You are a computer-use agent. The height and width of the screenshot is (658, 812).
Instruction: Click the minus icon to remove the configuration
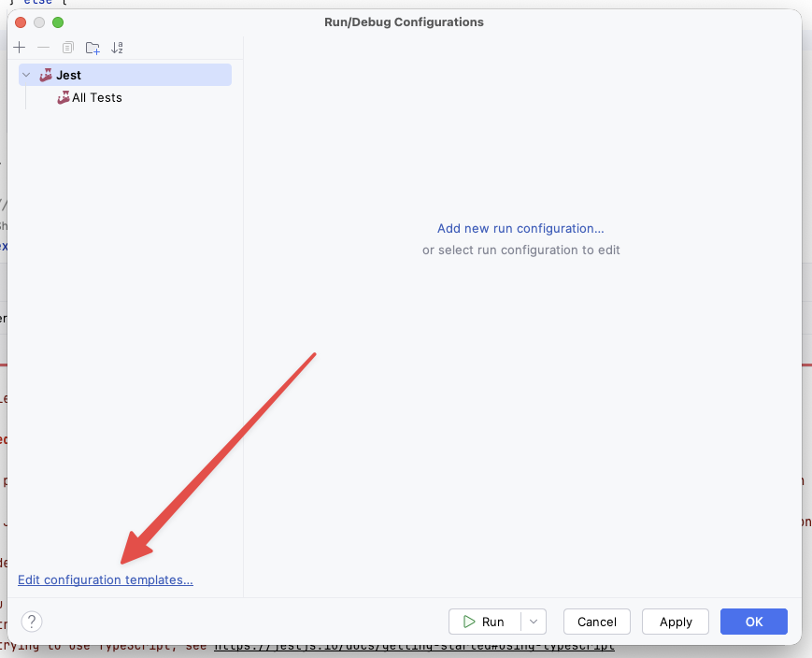[x=43, y=48]
